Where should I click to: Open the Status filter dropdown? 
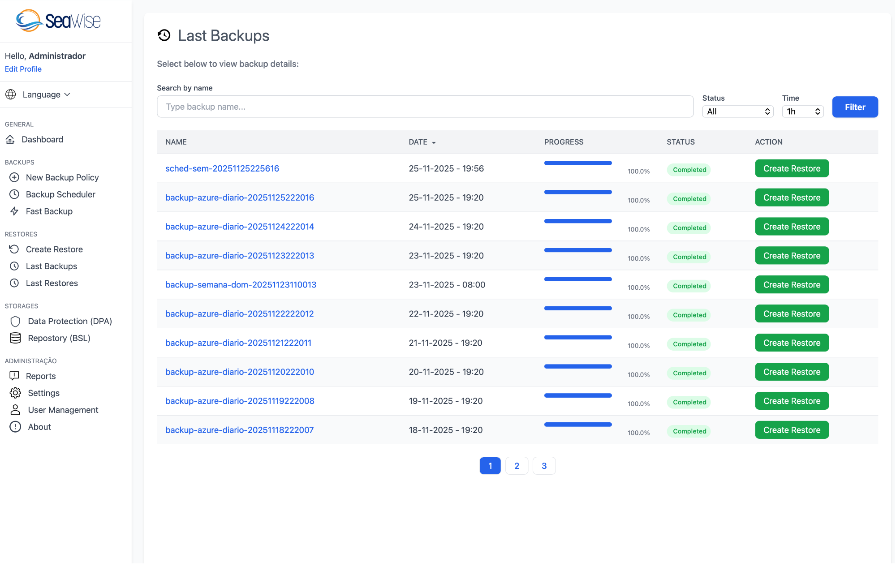pos(737,111)
